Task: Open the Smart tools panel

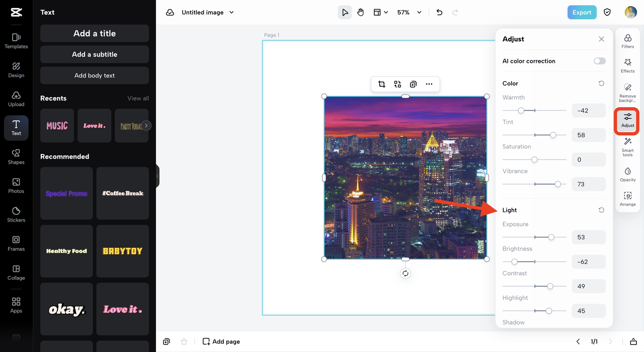Action: click(628, 147)
